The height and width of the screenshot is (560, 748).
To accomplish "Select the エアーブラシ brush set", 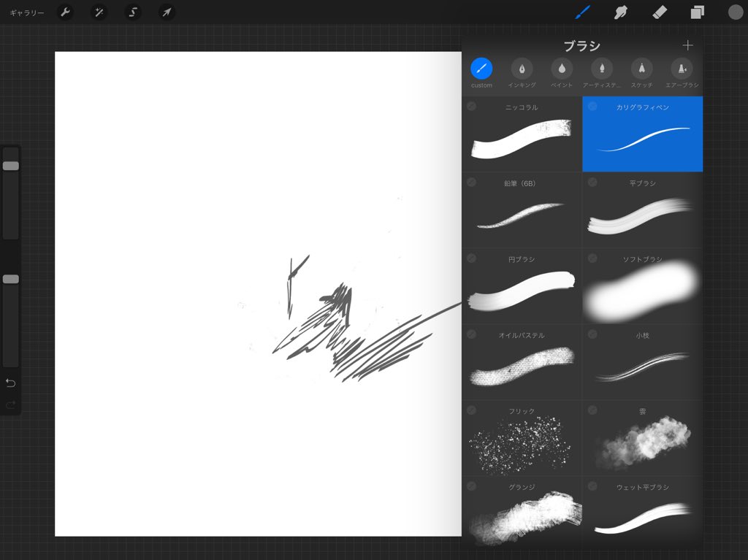I will click(682, 74).
